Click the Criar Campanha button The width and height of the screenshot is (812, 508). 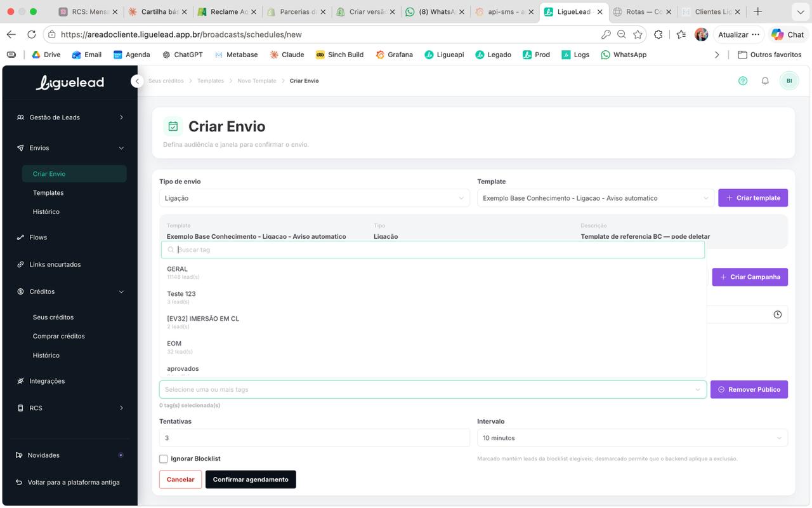click(750, 277)
